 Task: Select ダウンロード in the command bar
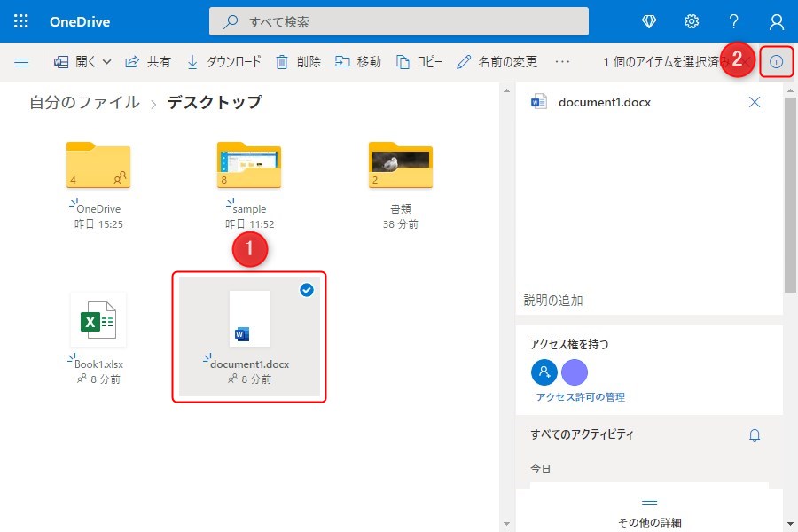[x=224, y=62]
